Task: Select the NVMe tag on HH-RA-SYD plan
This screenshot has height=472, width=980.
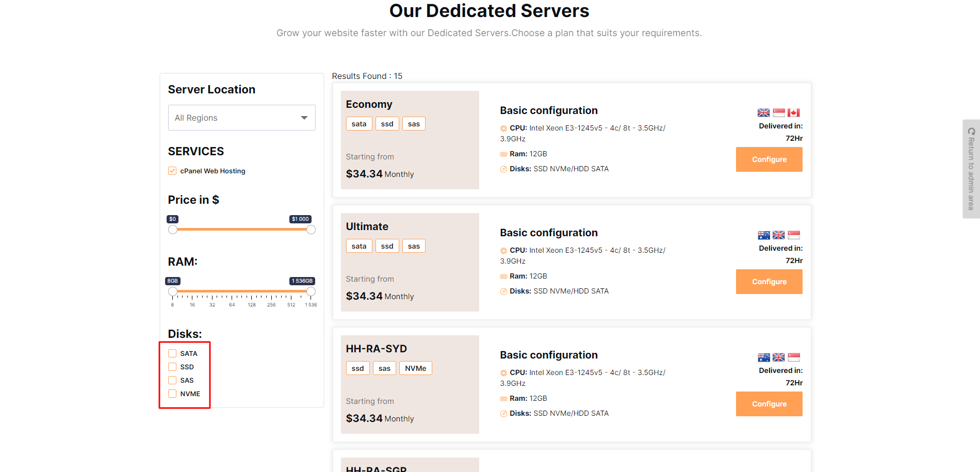Action: click(415, 368)
